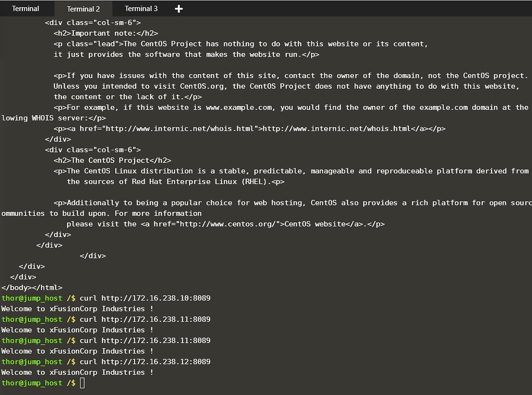Switch to the Terminal 3 tab
This screenshot has height=395, width=532.
pos(141,8)
